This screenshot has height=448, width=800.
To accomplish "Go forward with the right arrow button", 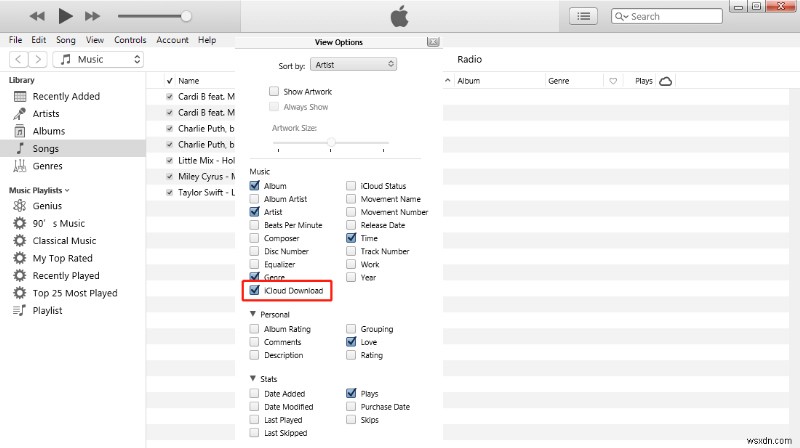I will tap(38, 59).
